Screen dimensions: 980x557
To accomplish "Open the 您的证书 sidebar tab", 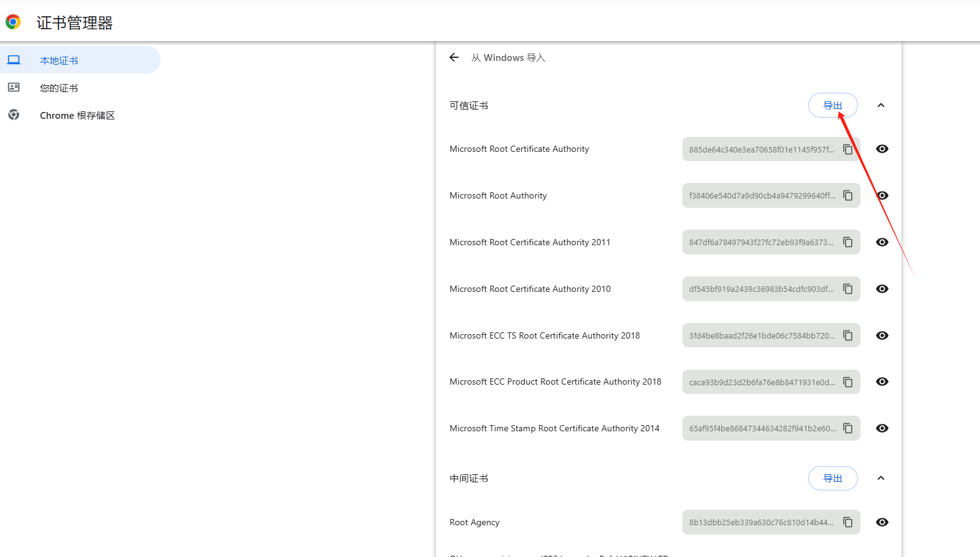I will point(80,88).
